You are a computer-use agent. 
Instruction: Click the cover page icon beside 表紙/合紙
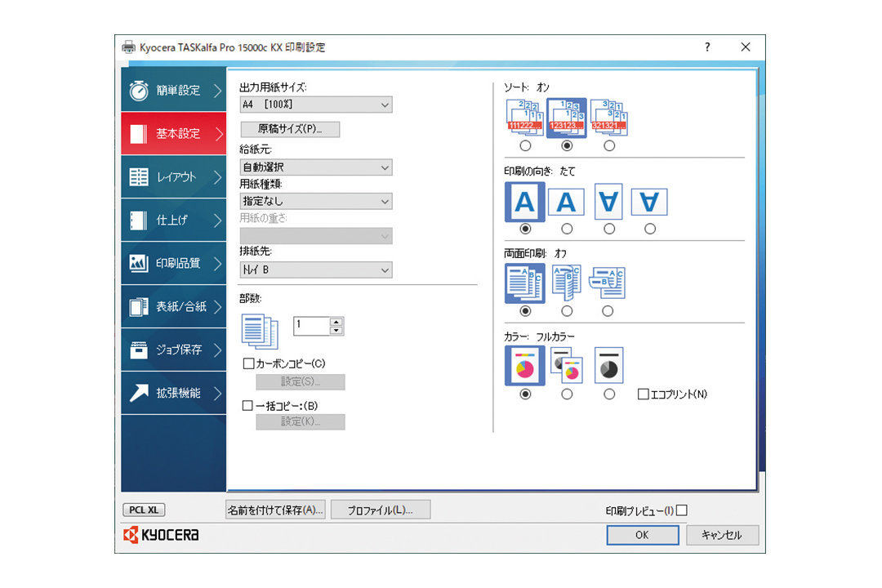point(139,306)
